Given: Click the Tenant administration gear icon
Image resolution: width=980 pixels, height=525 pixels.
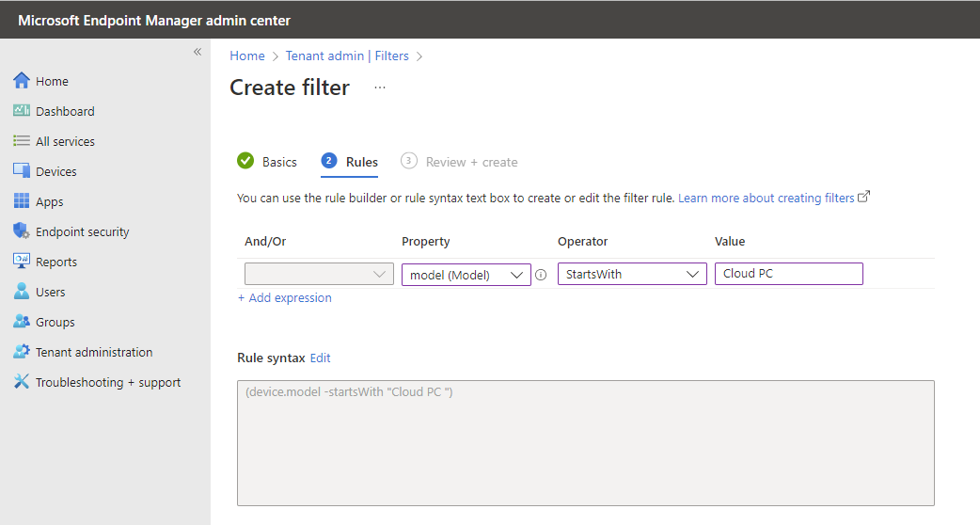Looking at the screenshot, I should (x=22, y=351).
